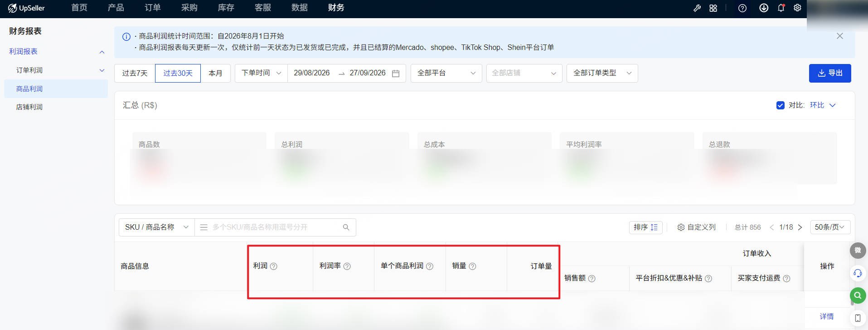Image resolution: width=868 pixels, height=330 pixels.
Task: Open the customer service headset widget
Action: point(858,273)
